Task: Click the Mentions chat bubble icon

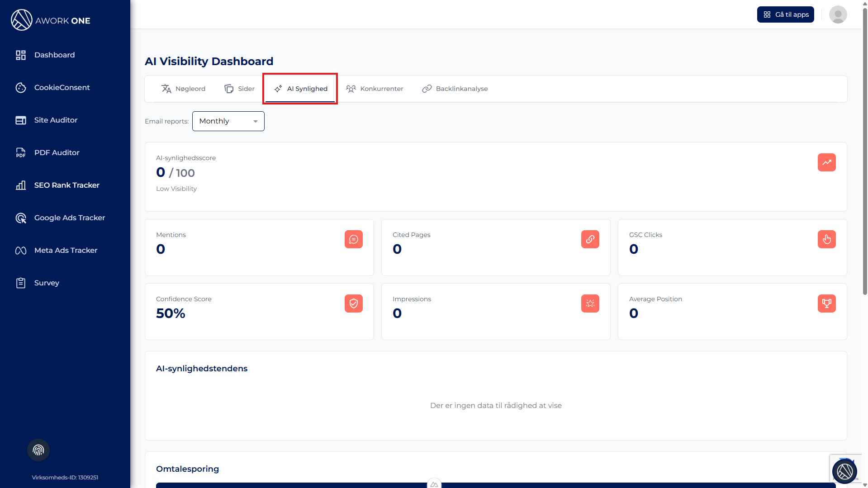Action: [x=353, y=239]
